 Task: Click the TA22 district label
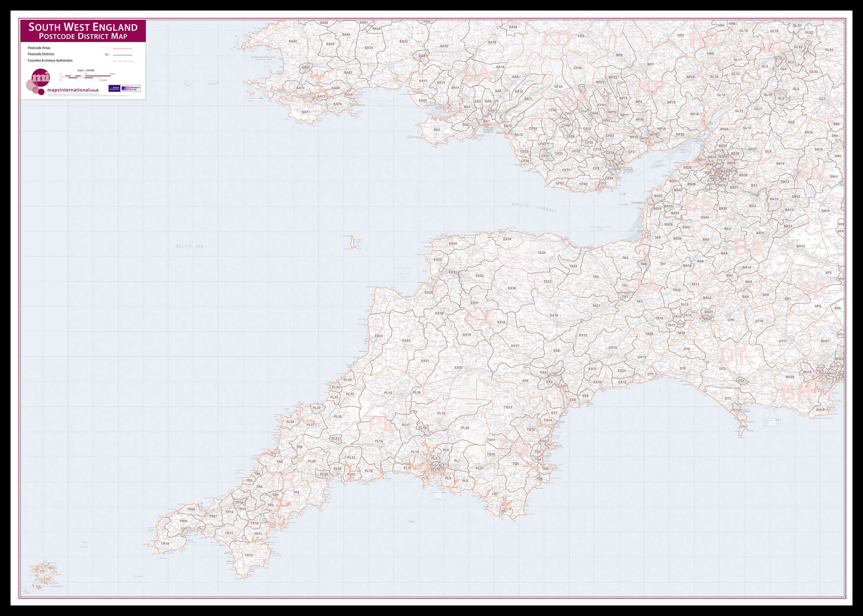547,281
